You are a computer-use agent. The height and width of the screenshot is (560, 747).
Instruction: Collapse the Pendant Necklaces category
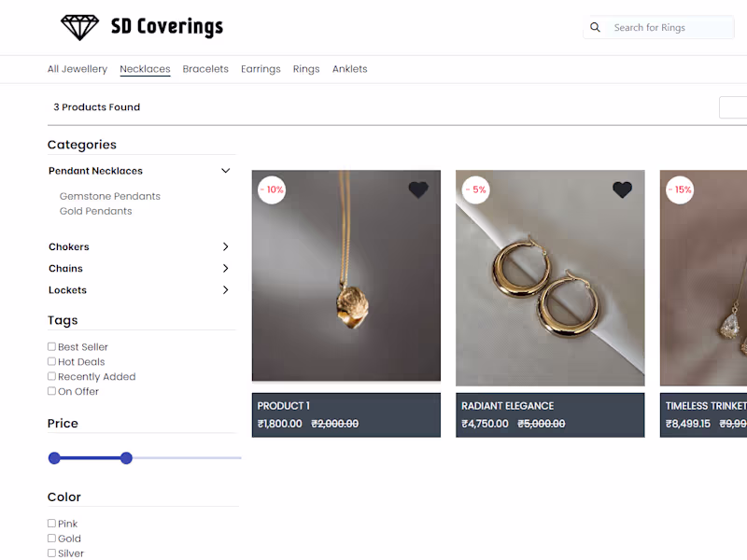pyautogui.click(x=225, y=171)
